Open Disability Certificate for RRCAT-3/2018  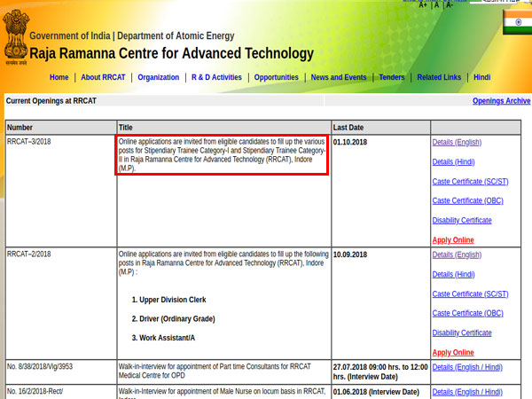click(x=462, y=220)
